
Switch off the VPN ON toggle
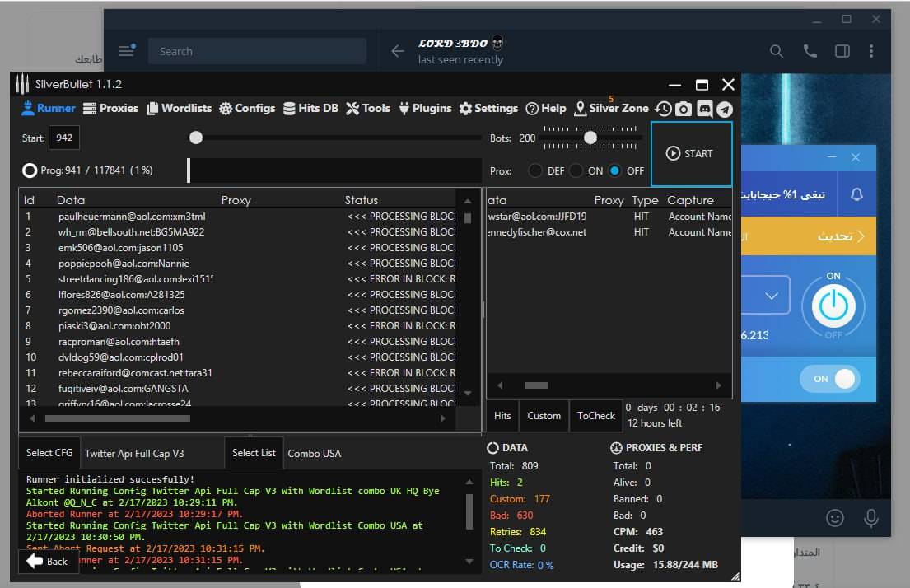point(831,379)
